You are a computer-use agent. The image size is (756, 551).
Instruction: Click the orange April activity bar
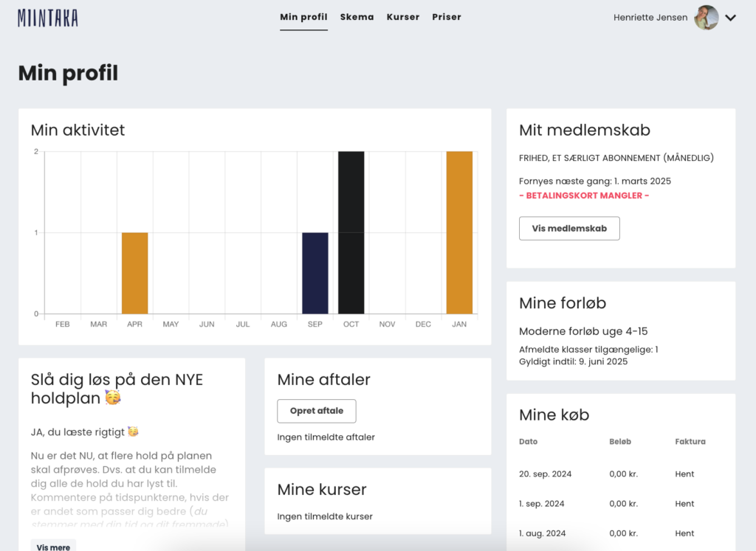(x=134, y=273)
